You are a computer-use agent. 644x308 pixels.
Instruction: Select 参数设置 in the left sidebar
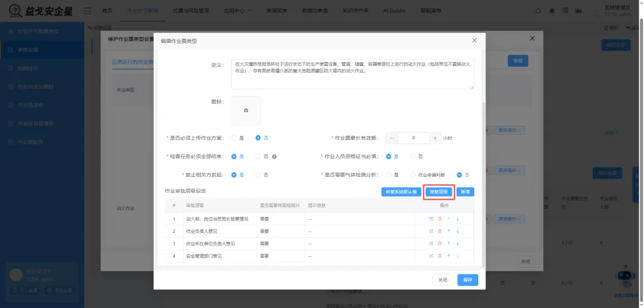(42, 50)
